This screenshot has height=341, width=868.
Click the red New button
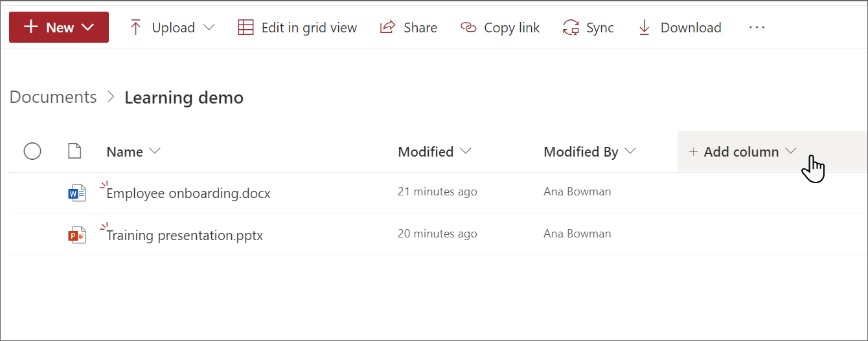coord(59,27)
